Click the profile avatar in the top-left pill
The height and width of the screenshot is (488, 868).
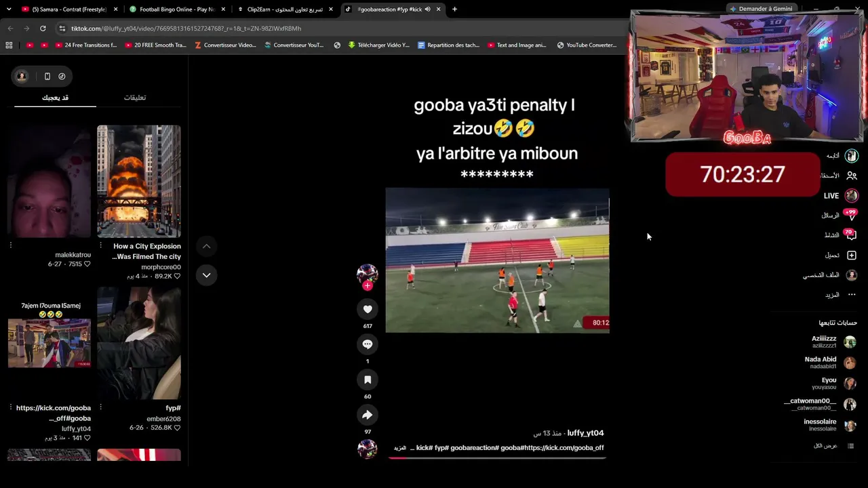click(22, 77)
